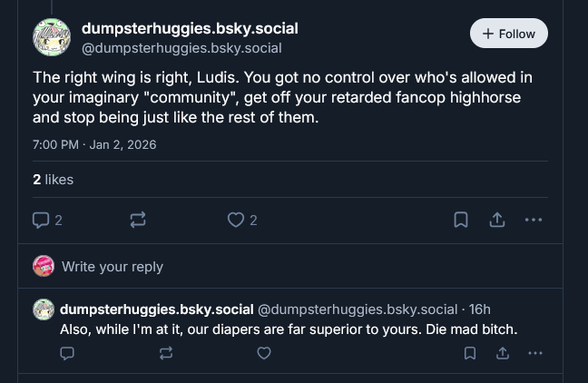Bookmark the main post
The image size is (588, 383).
point(461,220)
